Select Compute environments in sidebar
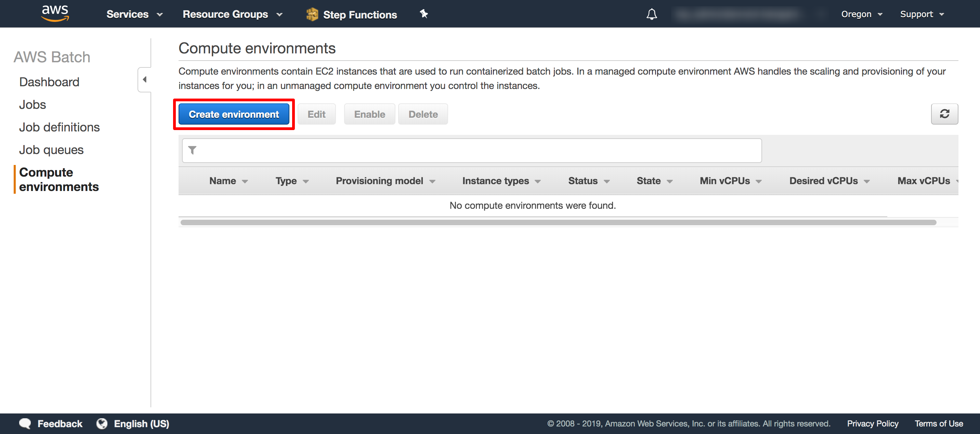The width and height of the screenshot is (980, 434). [59, 179]
